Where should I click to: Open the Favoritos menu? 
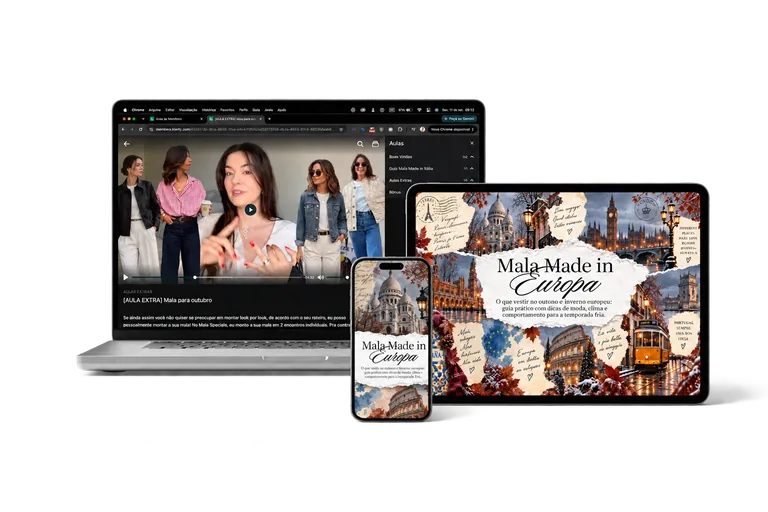point(227,110)
